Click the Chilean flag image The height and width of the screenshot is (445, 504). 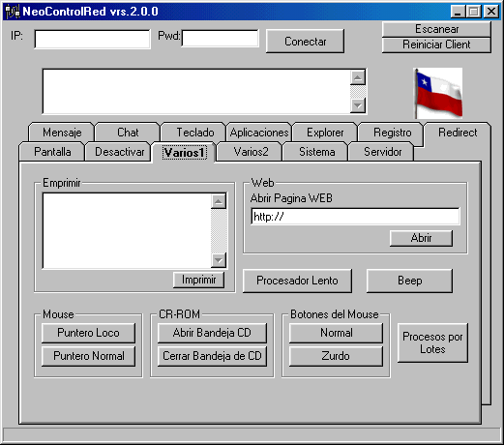[x=438, y=93]
